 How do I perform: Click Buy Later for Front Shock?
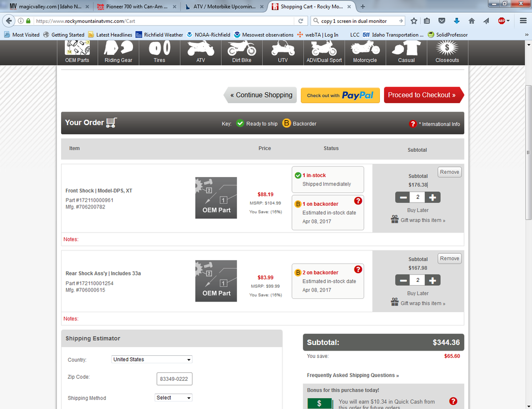(418, 210)
